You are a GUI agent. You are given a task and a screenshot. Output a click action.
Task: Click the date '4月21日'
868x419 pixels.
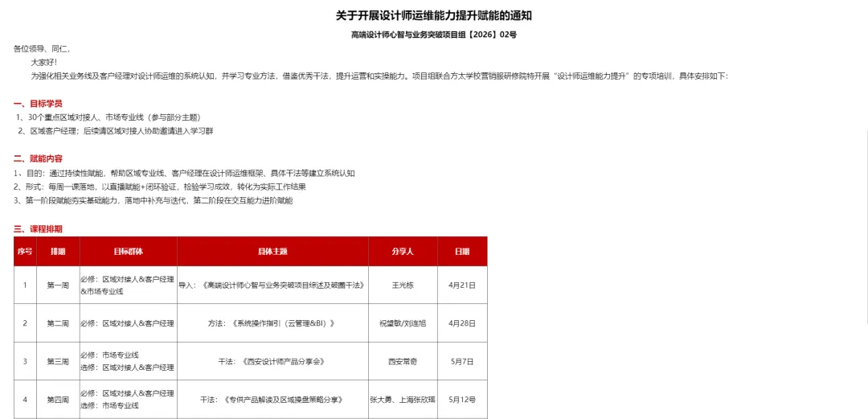click(x=462, y=285)
